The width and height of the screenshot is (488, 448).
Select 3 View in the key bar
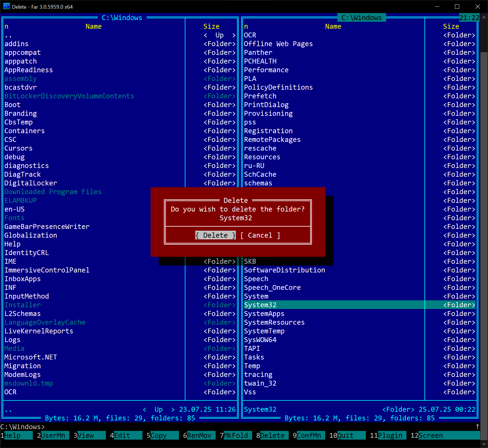click(x=90, y=436)
